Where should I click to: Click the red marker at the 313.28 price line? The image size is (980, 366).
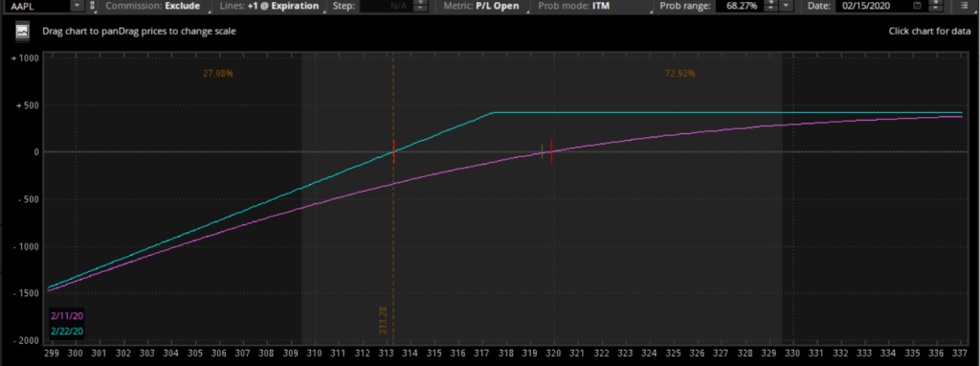(393, 151)
